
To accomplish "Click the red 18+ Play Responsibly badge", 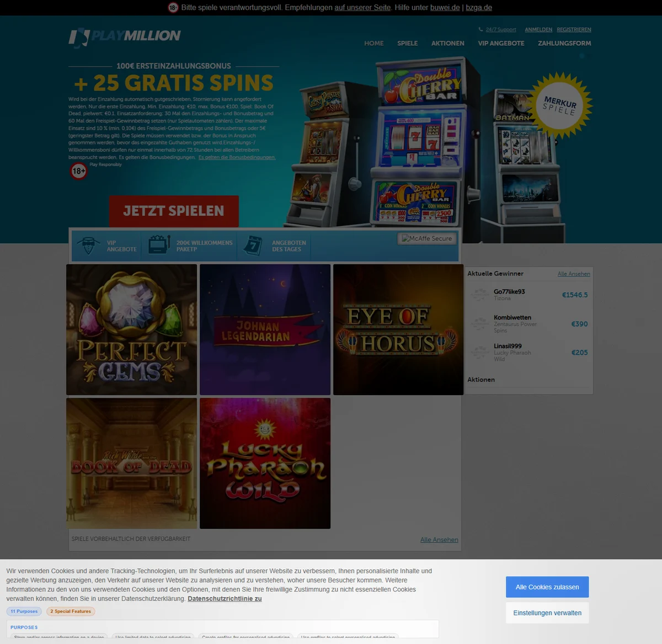I will [x=79, y=171].
